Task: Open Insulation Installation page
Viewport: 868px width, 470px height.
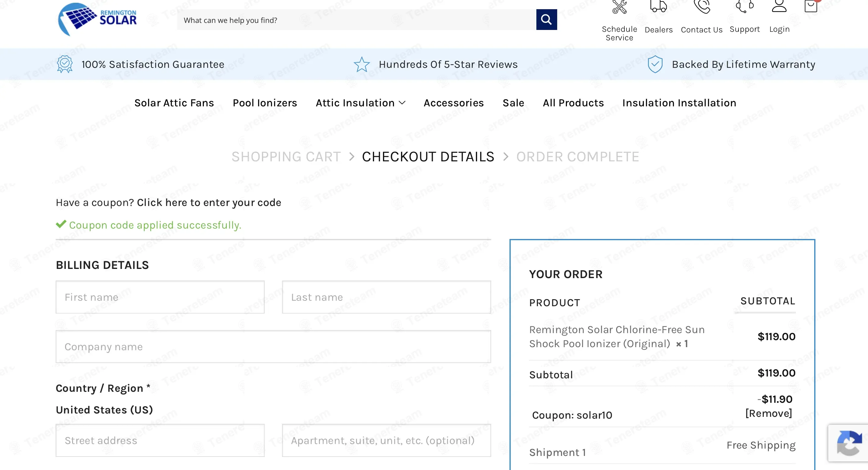Action: click(x=679, y=103)
